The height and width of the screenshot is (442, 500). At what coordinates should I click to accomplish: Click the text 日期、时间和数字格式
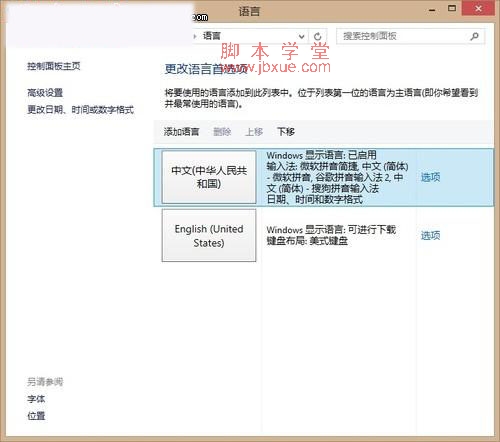314,200
